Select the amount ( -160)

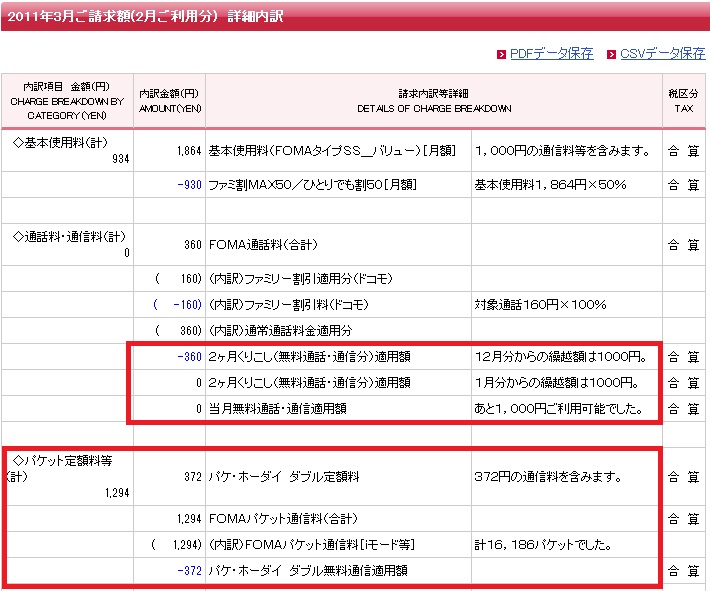(178, 305)
